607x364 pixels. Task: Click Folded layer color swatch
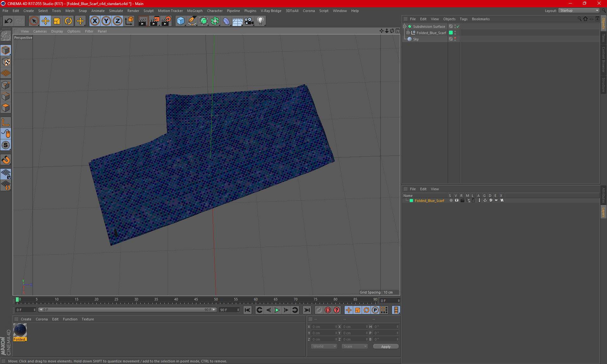pyautogui.click(x=411, y=200)
